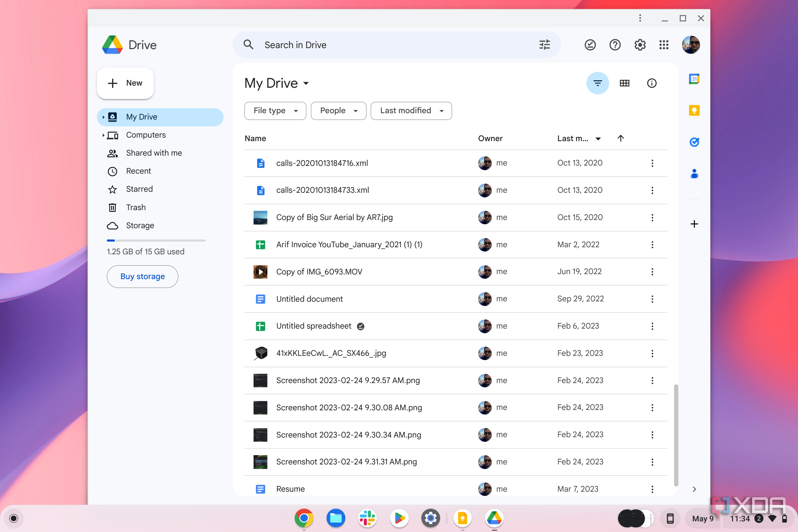The image size is (798, 532).
Task: Toggle the active filters button
Action: (598, 83)
